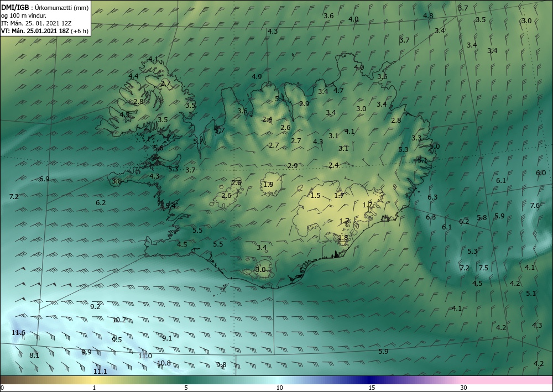Click the 11.0 value on the map
This screenshot has height=392, width=553.
(x=145, y=356)
